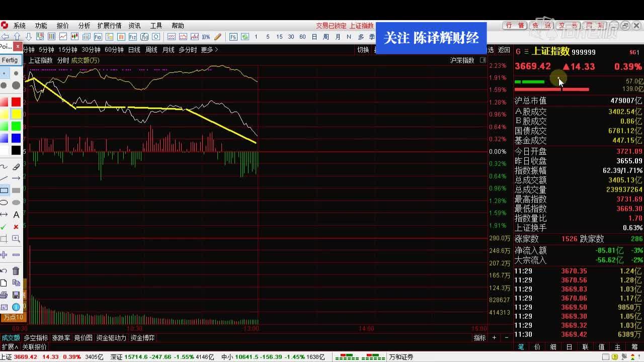Viewport: 644px width, 362px height.
Task: Open the 资讯 menu
Action: (134, 26)
